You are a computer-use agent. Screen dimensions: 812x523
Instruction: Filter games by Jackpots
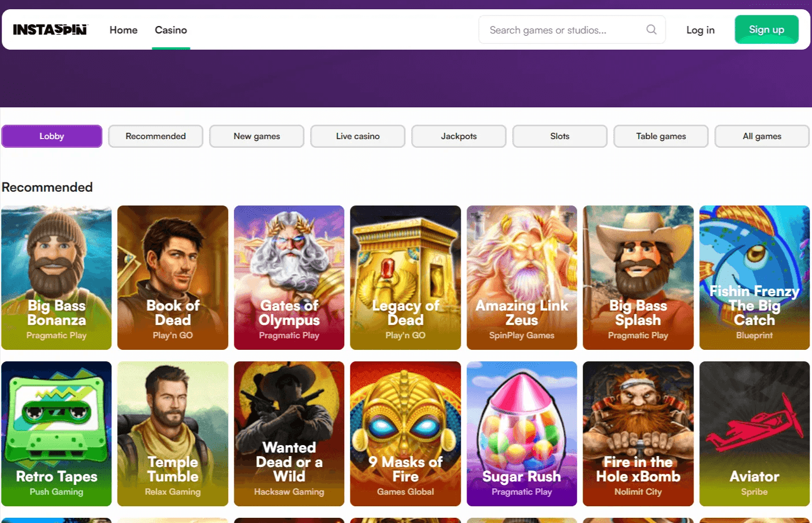pyautogui.click(x=459, y=136)
